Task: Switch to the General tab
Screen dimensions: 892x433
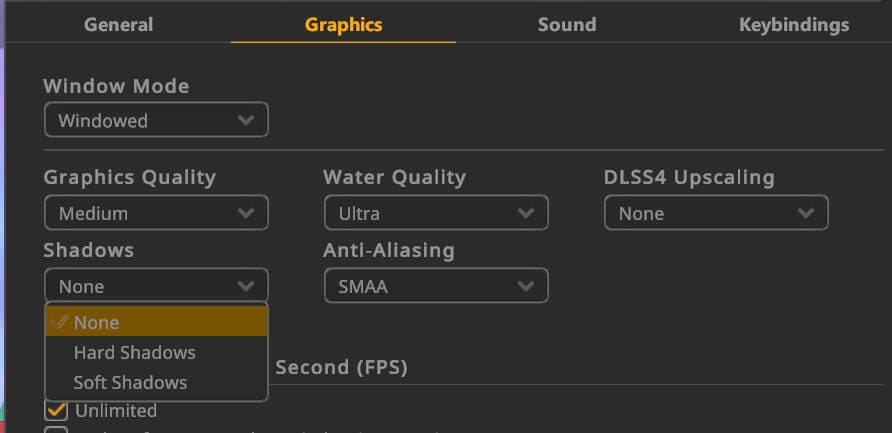Action: [x=118, y=25]
